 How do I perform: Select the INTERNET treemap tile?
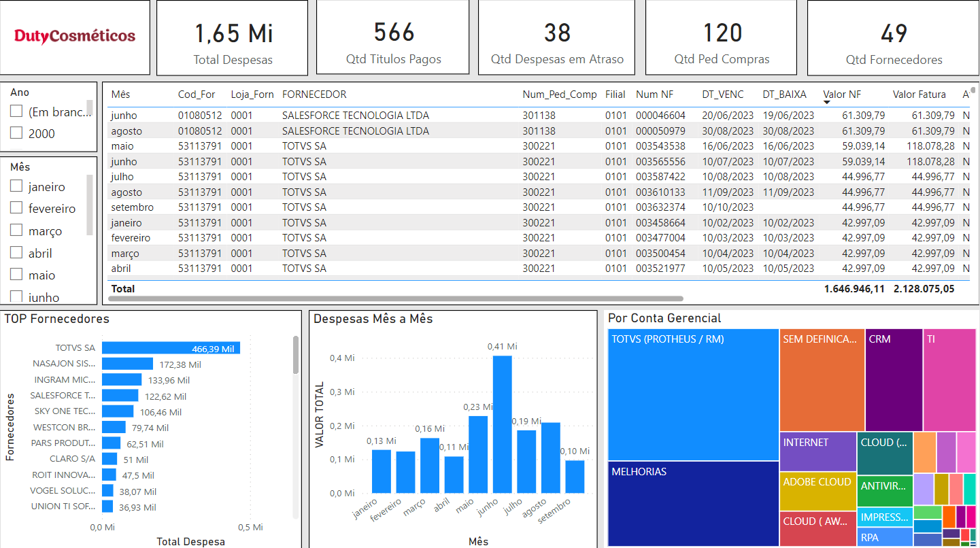pyautogui.click(x=818, y=451)
